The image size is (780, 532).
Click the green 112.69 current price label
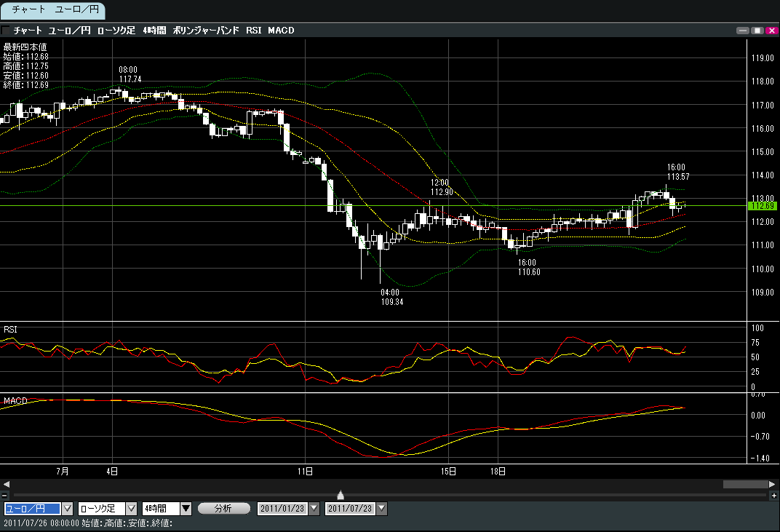point(760,206)
